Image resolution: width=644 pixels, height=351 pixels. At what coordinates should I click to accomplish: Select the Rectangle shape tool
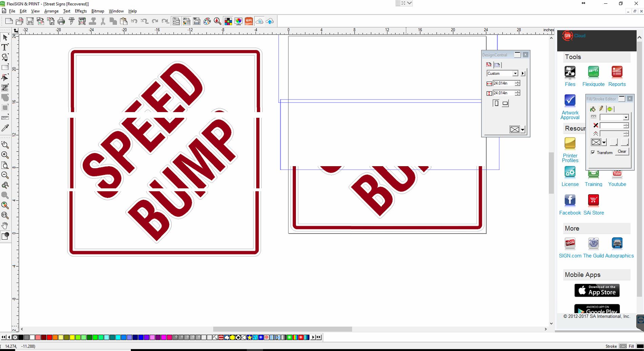pyautogui.click(x=5, y=67)
